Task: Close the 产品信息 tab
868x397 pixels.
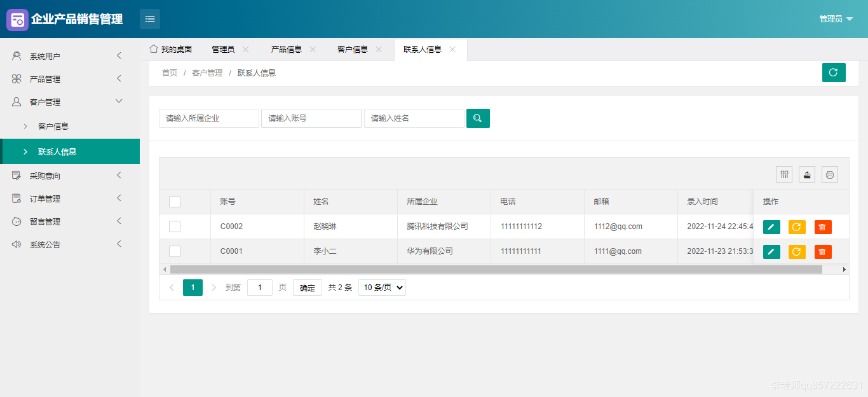Action: click(313, 50)
